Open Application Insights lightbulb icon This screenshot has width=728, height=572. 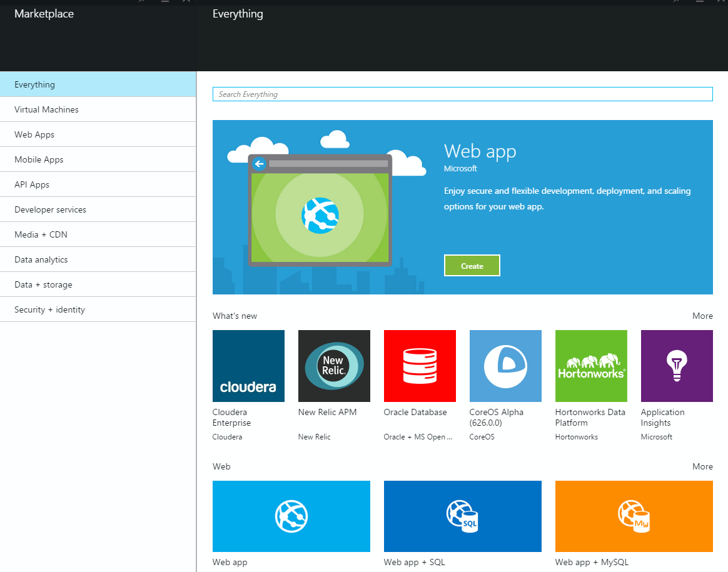pyautogui.click(x=677, y=366)
